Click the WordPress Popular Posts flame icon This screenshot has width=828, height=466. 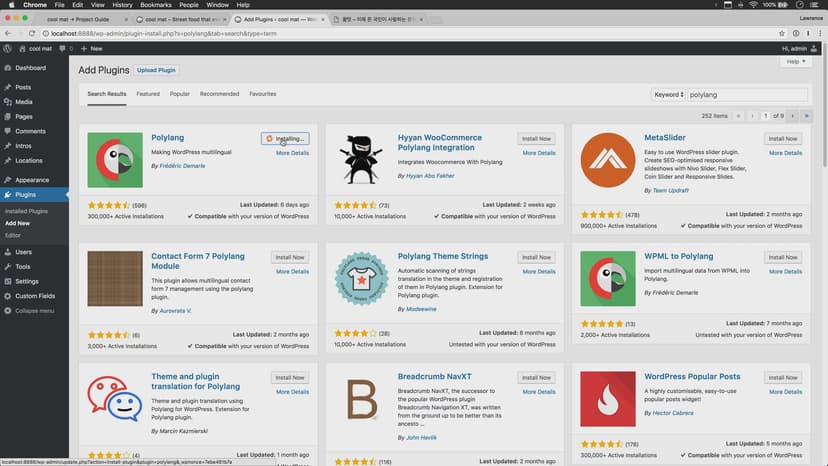click(608, 398)
